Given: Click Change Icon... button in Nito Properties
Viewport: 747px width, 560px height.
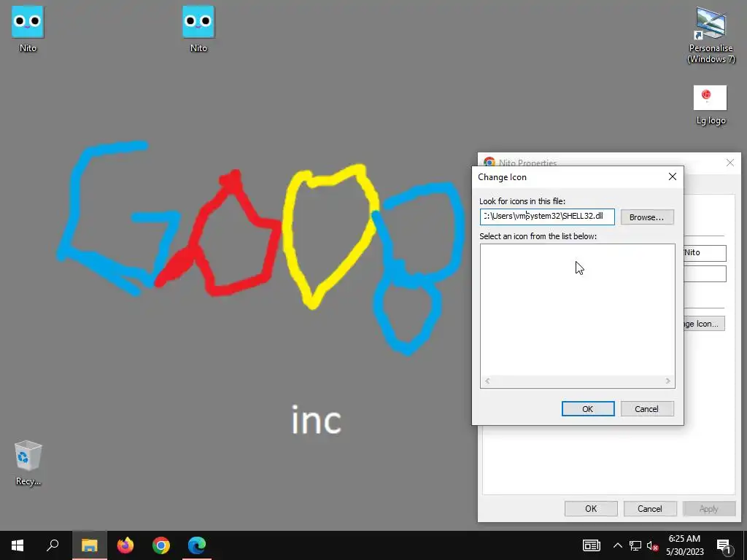Looking at the screenshot, I should click(704, 324).
